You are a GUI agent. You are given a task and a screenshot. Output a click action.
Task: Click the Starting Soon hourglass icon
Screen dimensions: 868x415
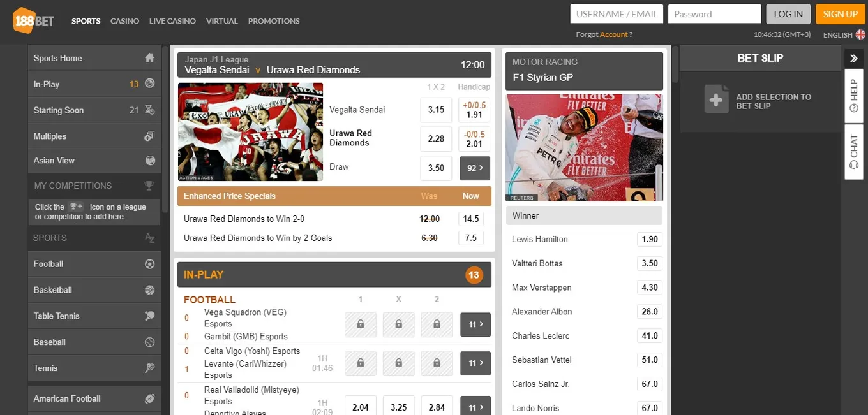coord(150,110)
